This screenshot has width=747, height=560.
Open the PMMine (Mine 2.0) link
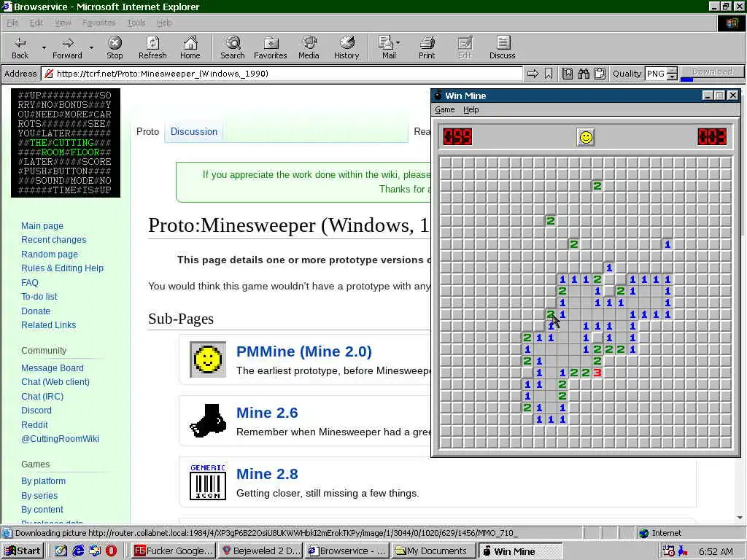[304, 351]
